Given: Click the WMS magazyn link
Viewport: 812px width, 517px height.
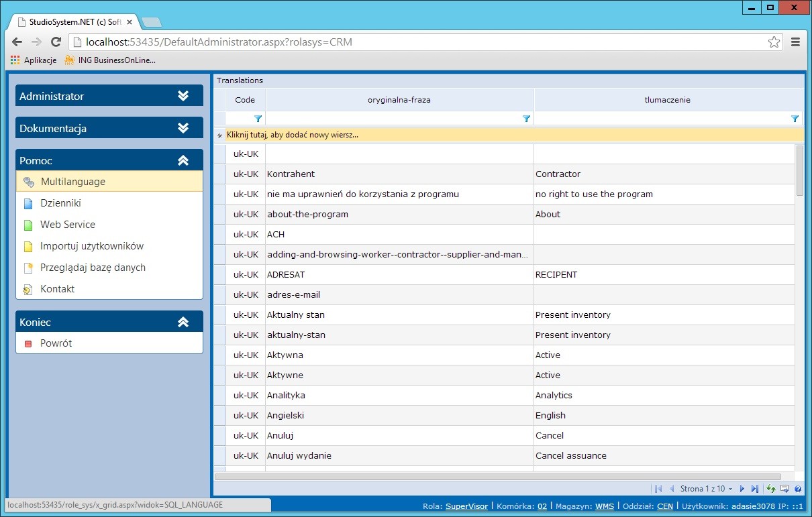Looking at the screenshot, I should pos(605,506).
